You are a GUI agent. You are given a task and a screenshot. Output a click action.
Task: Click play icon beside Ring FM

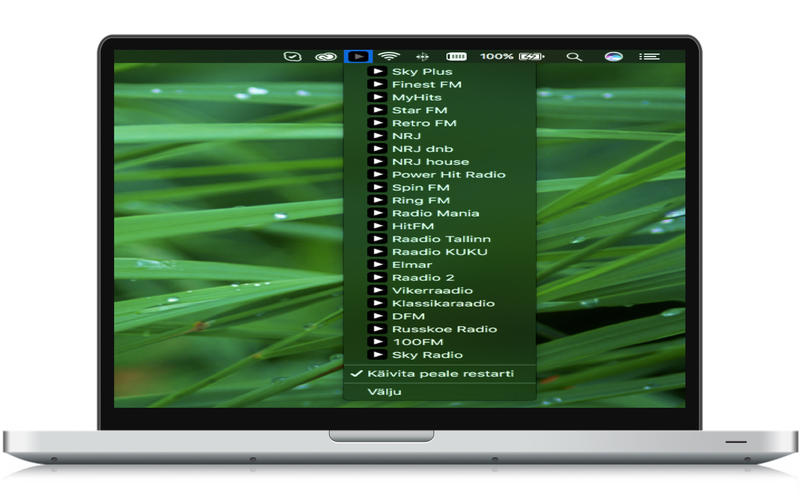(377, 200)
